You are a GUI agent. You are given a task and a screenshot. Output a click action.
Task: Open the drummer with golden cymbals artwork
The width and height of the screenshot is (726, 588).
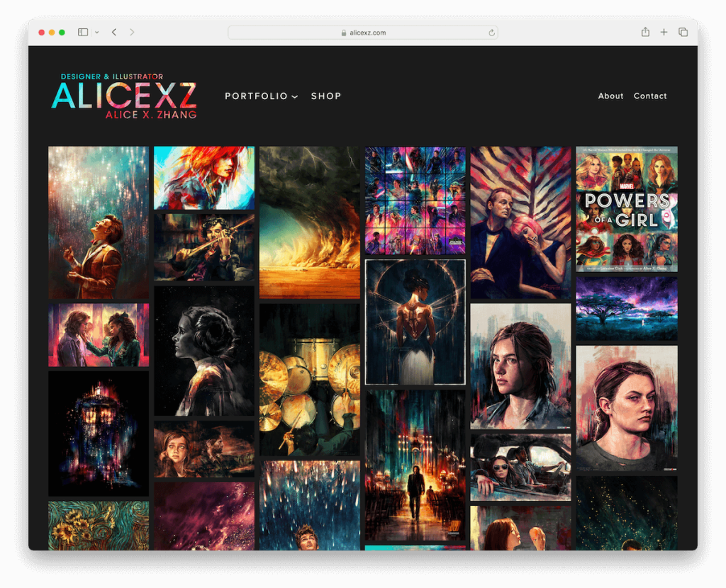(x=310, y=379)
